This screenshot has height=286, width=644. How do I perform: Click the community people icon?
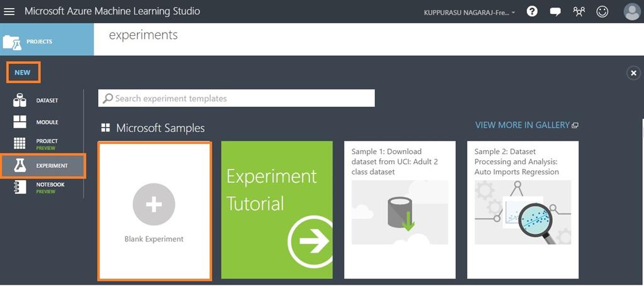coord(579,11)
